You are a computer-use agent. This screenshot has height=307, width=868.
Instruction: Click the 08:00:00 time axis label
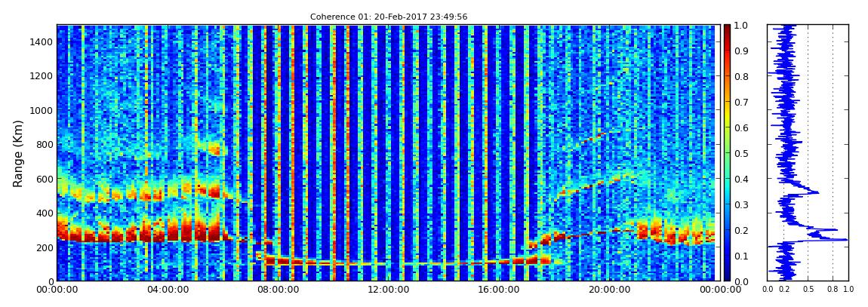[x=276, y=289]
